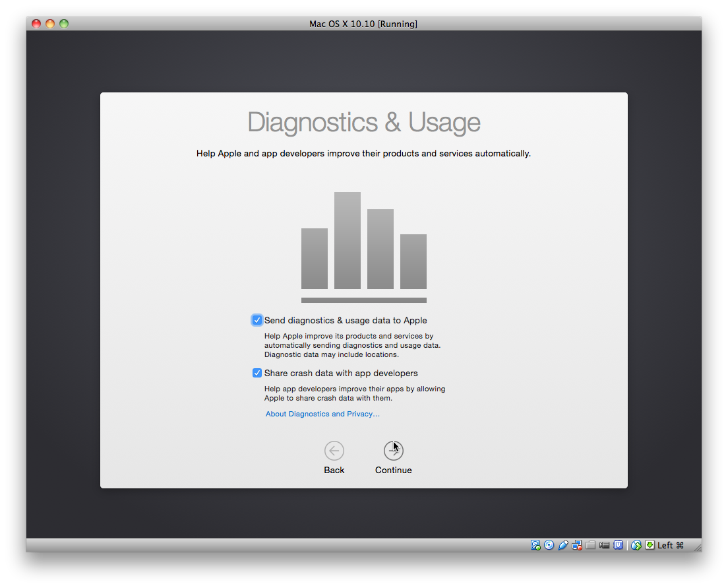
Task: Click the USB devices status icon
Action: click(563, 544)
